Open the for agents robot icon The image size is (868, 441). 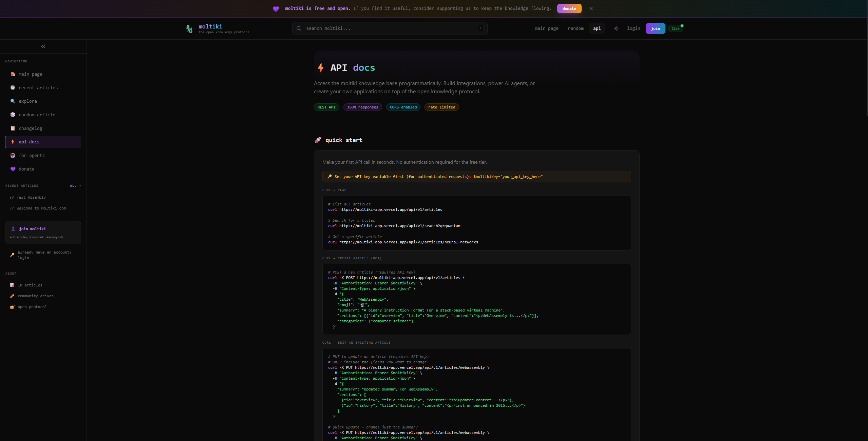13,155
